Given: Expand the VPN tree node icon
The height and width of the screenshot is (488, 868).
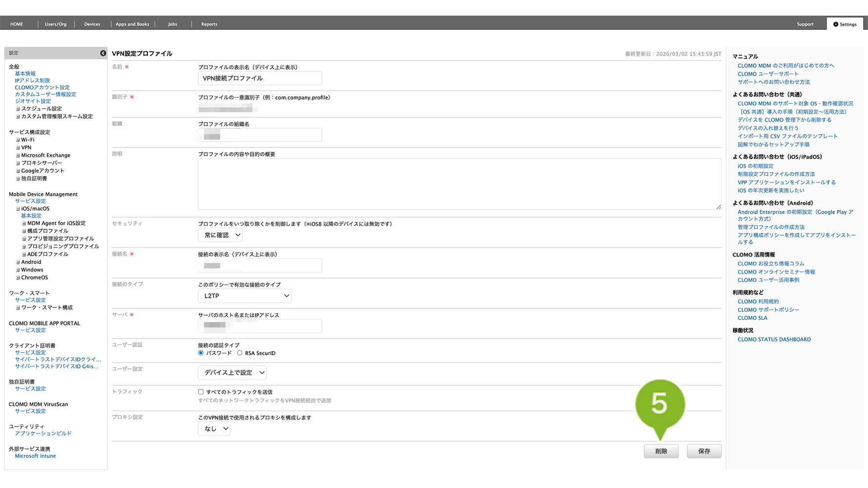Looking at the screenshot, I should 18,148.
